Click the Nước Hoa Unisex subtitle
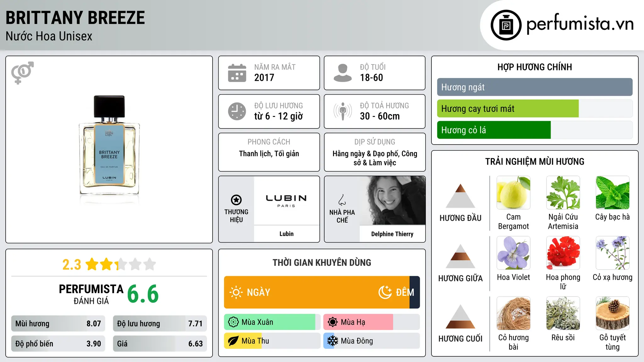The image size is (644, 362). click(x=49, y=36)
